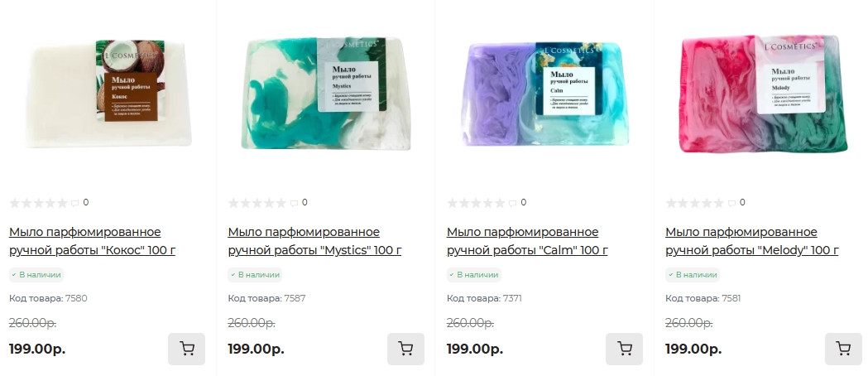Screen dimensions: 868x376
Task: View the white Кокос soap product image
Action: coord(108,93)
